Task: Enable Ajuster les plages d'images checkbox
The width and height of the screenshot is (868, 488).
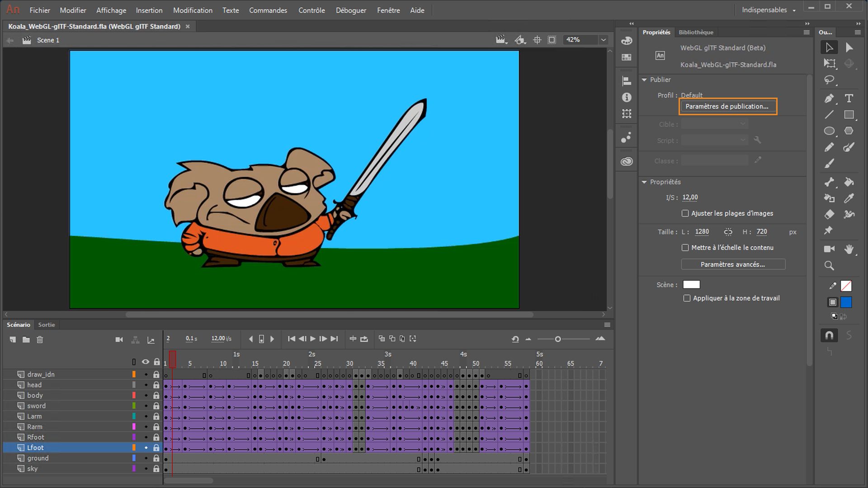Action: (685, 213)
